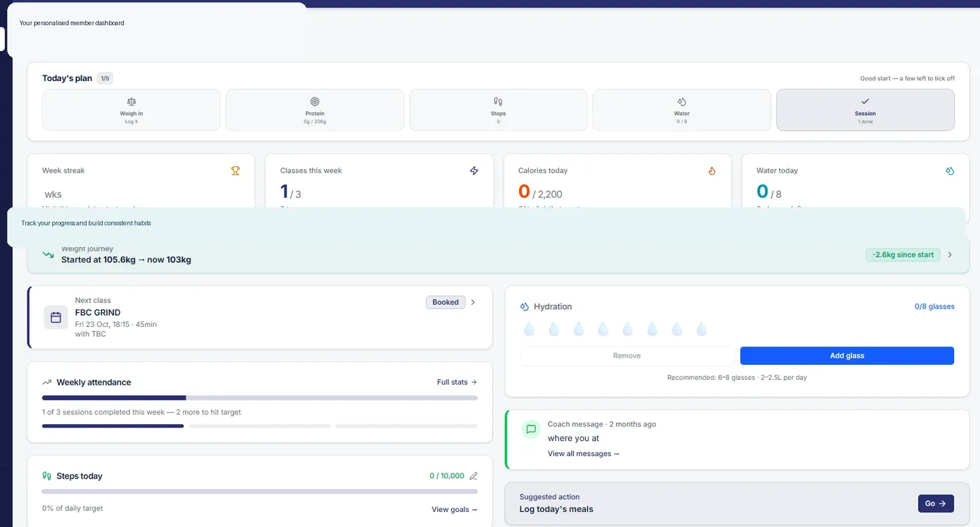The width and height of the screenshot is (980, 527).
Task: Click the droplet icon on Water today
Action: (x=950, y=171)
